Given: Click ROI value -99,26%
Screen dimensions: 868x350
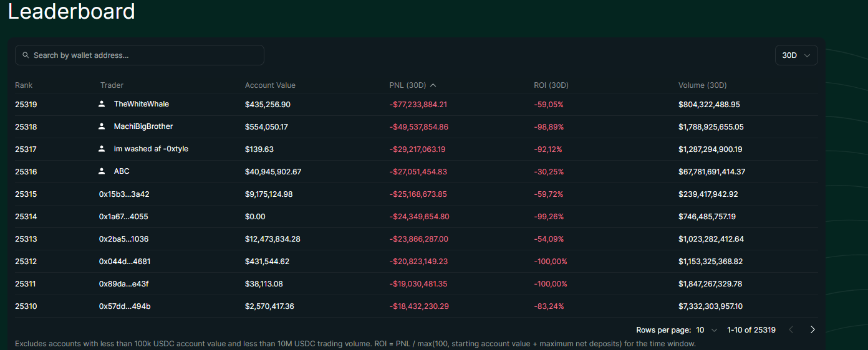Looking at the screenshot, I should [549, 217].
